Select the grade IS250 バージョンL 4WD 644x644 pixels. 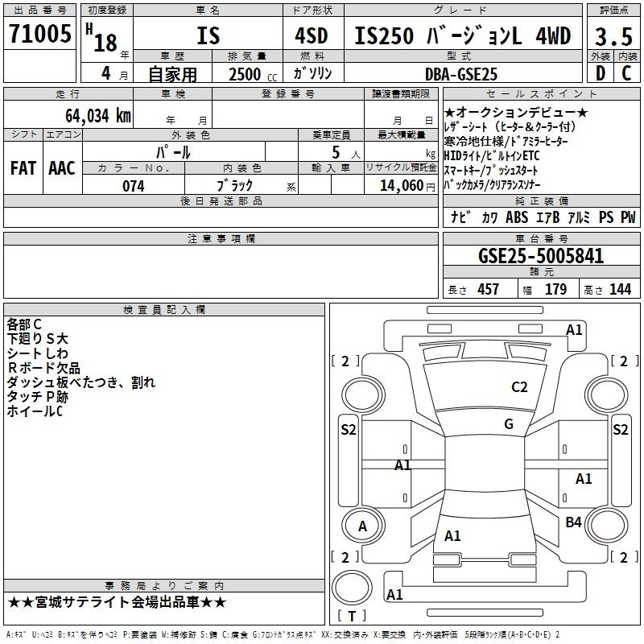point(462,35)
